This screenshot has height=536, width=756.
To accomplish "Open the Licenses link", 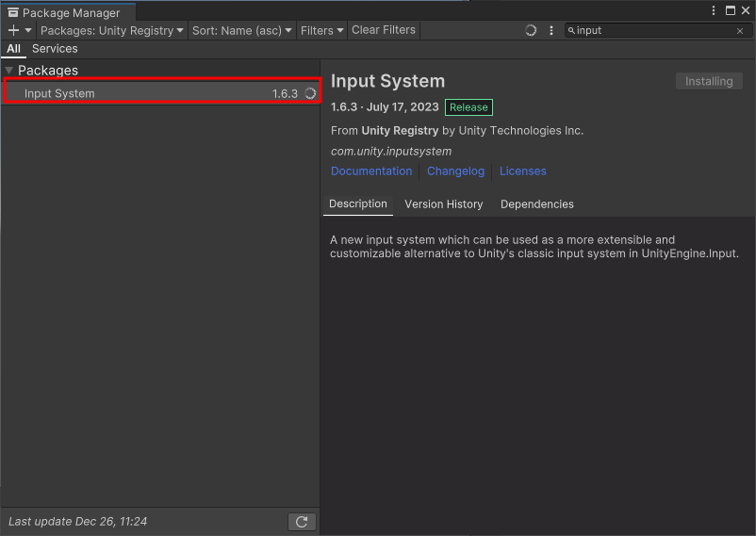I will click(x=522, y=171).
